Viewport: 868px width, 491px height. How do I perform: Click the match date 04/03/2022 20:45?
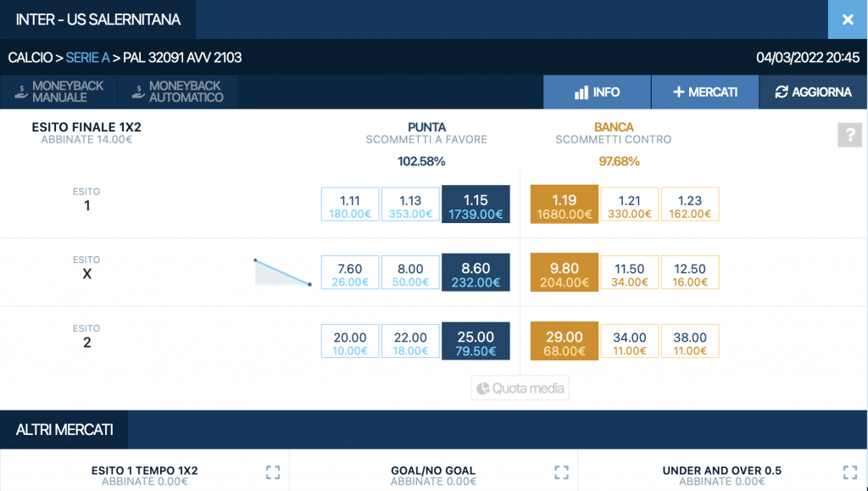[x=808, y=58]
